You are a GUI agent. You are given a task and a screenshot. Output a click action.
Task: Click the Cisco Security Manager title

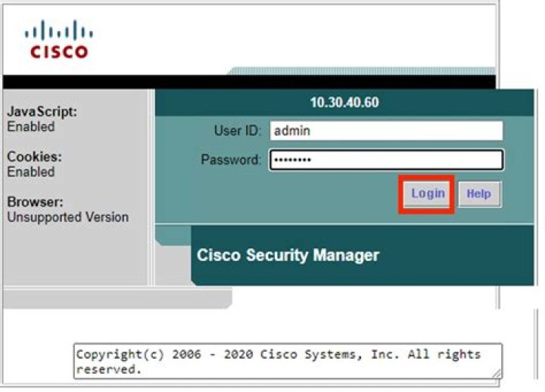[x=288, y=255]
